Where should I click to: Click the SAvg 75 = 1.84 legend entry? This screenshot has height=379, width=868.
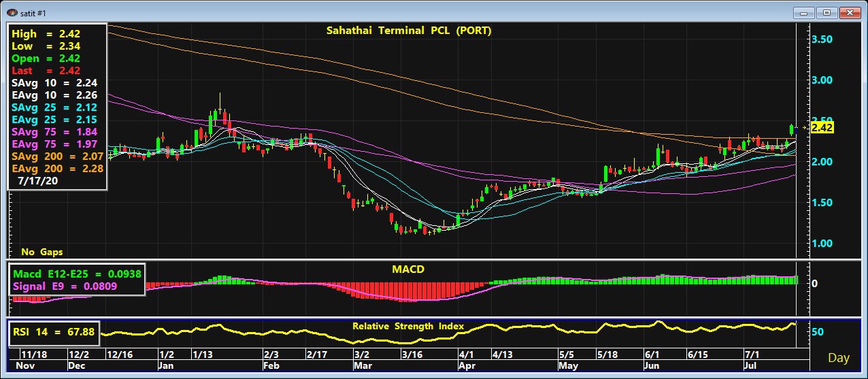(54, 132)
